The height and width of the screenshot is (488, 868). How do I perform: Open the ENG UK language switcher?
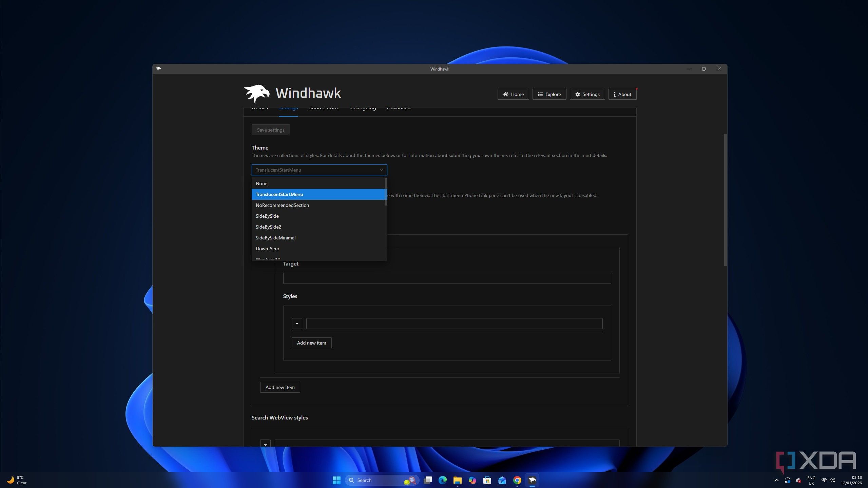click(x=811, y=480)
